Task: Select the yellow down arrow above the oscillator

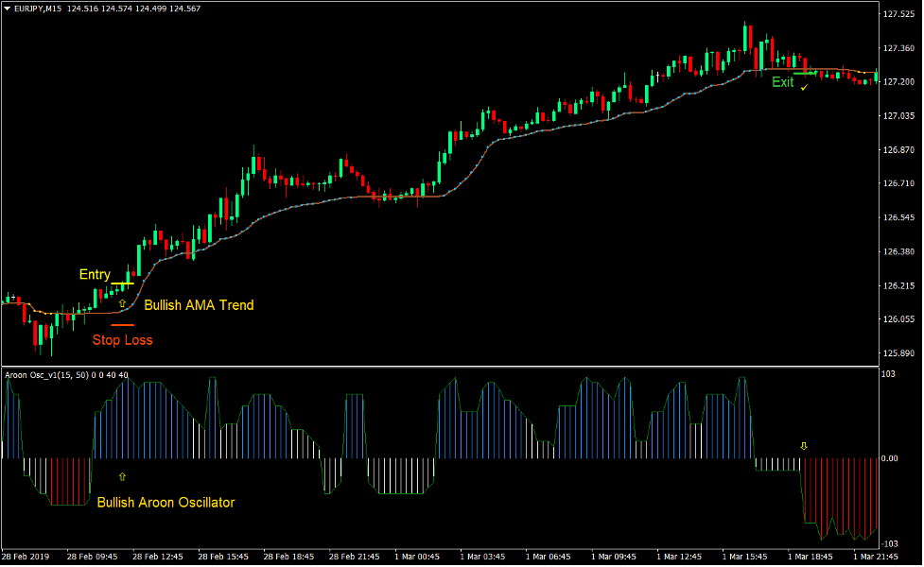Action: (803, 443)
